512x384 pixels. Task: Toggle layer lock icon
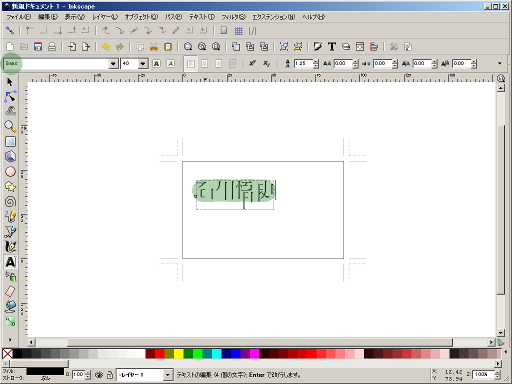110,375
